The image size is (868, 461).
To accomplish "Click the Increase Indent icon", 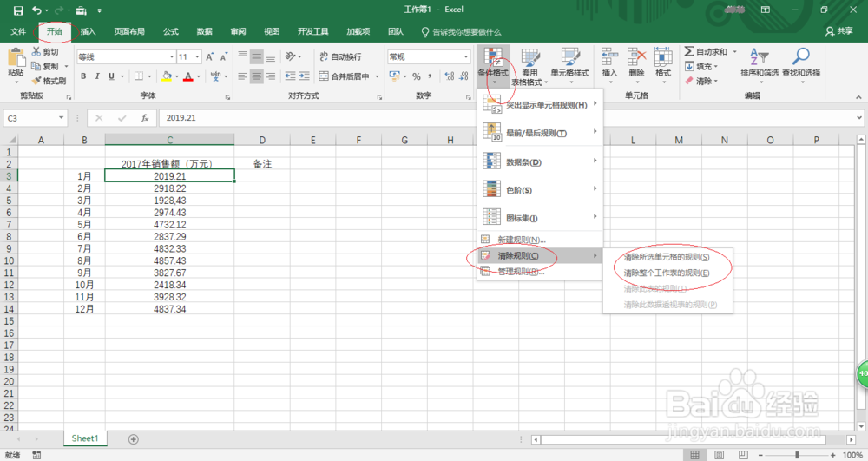I will pyautogui.click(x=305, y=76).
